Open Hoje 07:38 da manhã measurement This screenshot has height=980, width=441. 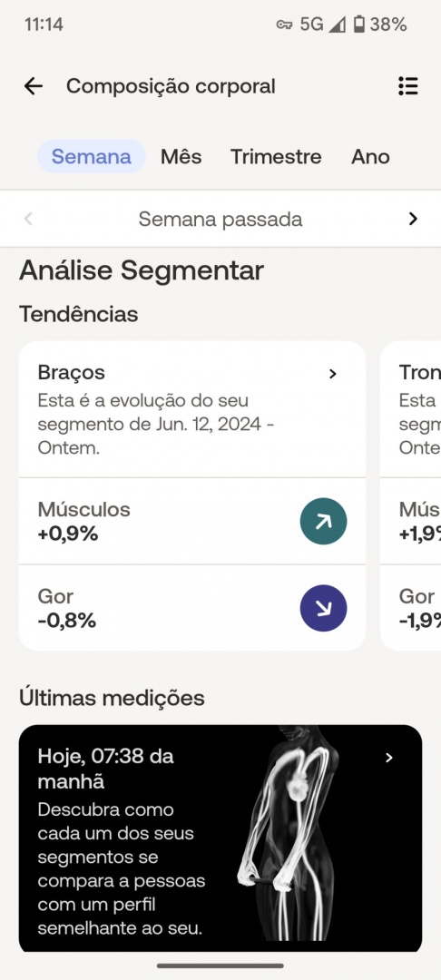220,838
